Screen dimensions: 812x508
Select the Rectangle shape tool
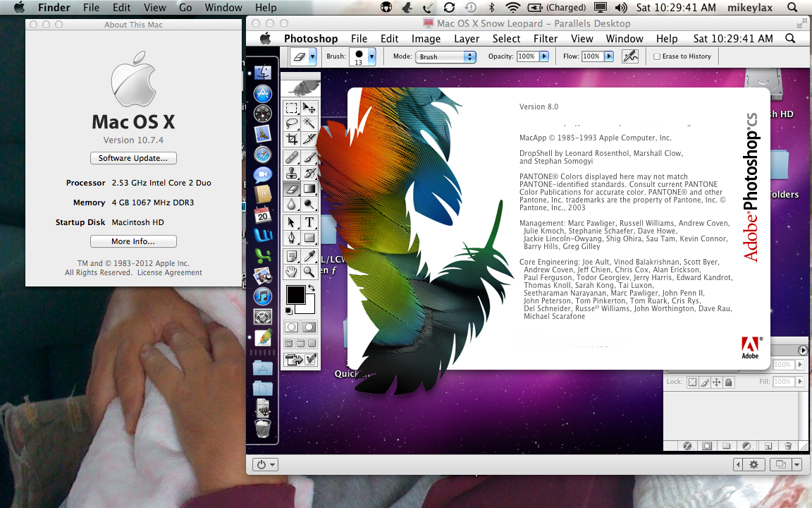309,238
